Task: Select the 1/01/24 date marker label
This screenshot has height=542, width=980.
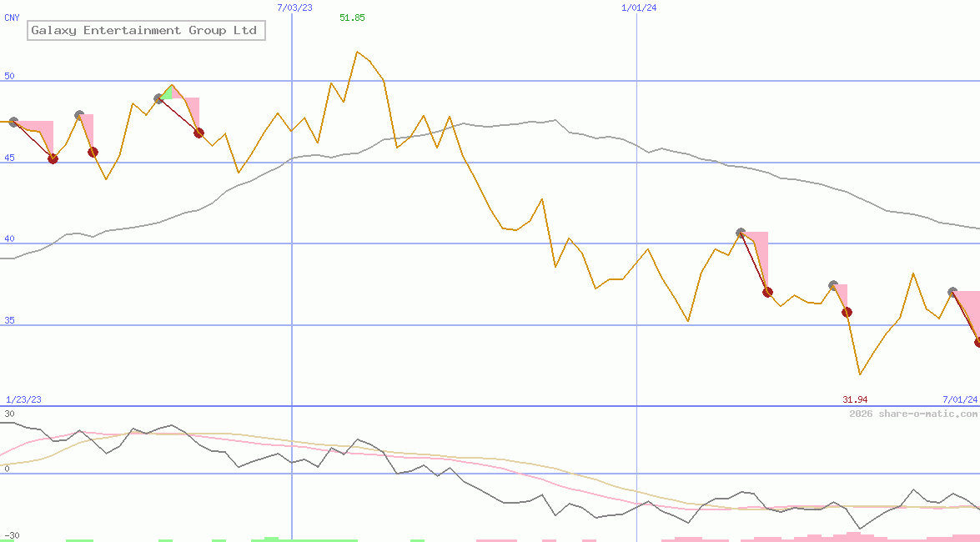Action: (x=640, y=8)
